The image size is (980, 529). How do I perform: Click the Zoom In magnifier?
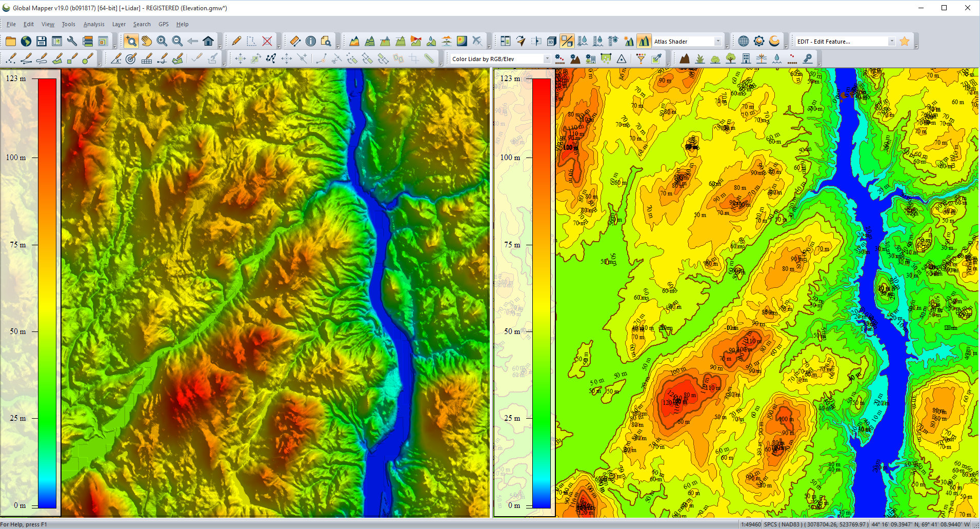tap(162, 42)
